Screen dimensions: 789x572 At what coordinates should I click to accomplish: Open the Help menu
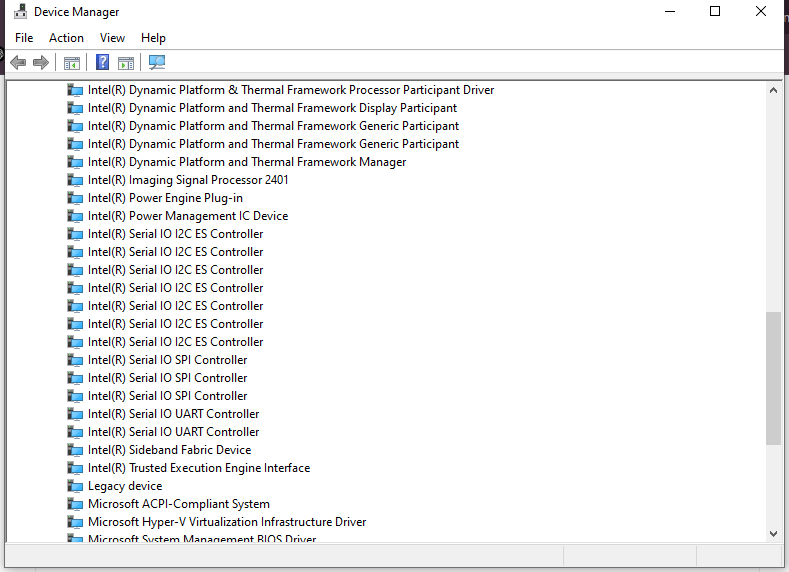point(153,38)
